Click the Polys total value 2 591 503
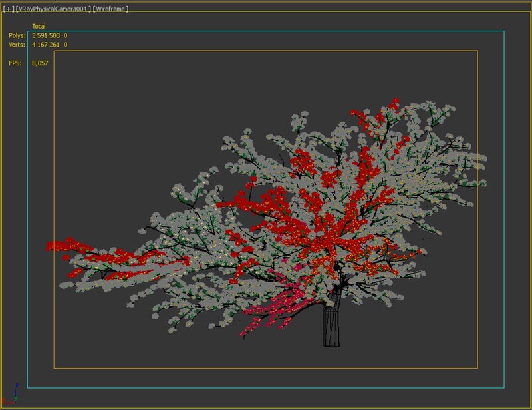Image resolution: width=532 pixels, height=410 pixels. [46, 35]
